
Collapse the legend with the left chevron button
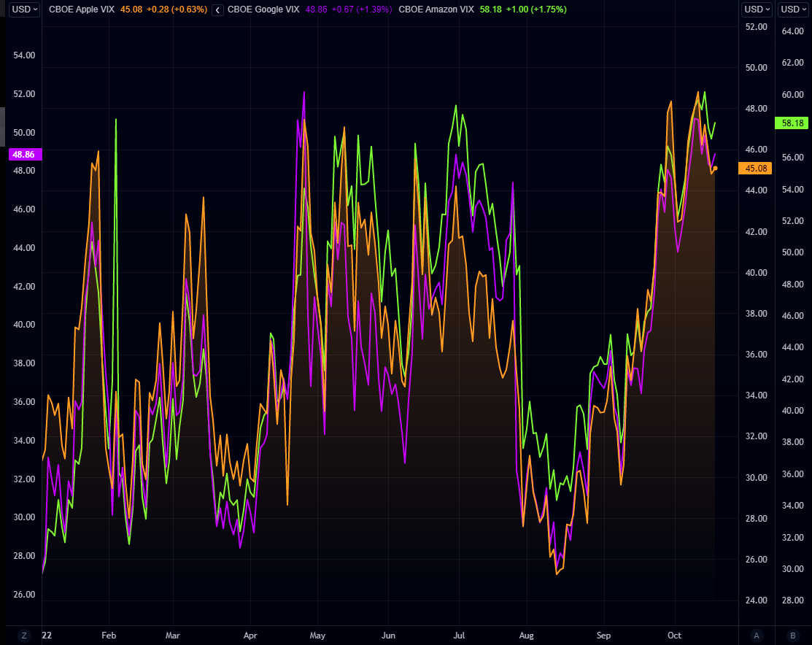[x=217, y=9]
